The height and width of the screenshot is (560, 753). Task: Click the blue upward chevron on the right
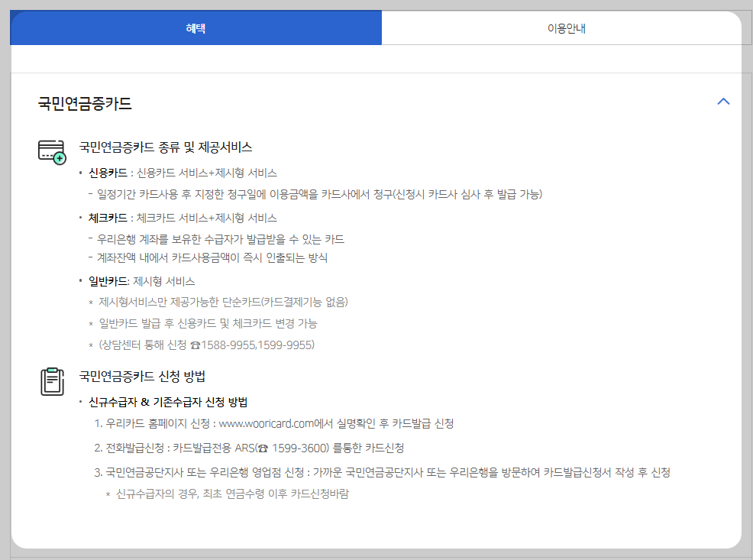(723, 101)
